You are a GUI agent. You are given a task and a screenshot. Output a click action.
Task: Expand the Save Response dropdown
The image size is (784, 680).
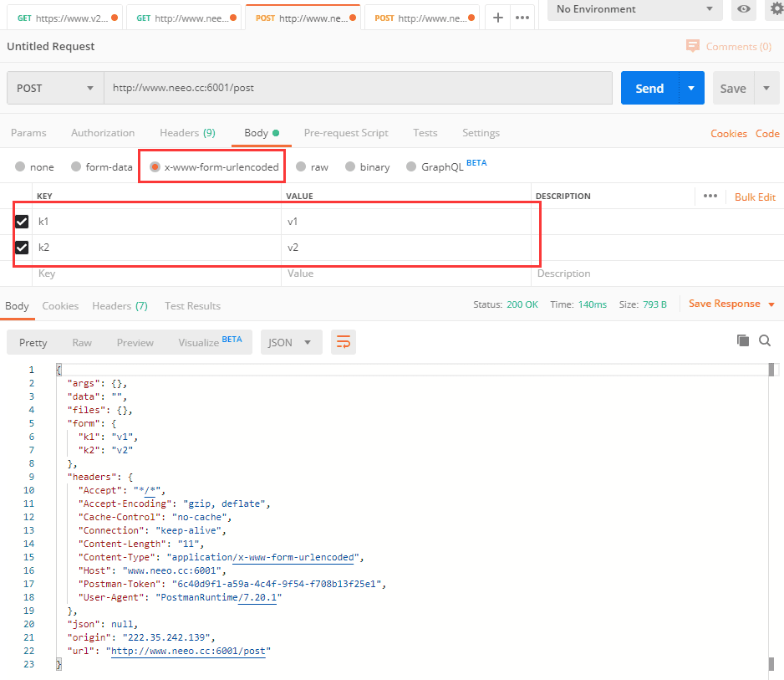771,304
